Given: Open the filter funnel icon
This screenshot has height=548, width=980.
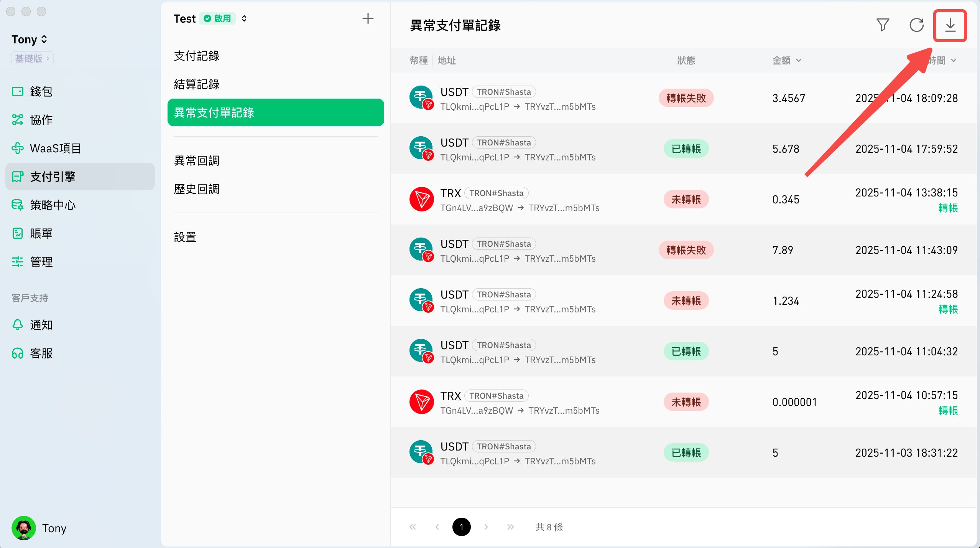Looking at the screenshot, I should pyautogui.click(x=883, y=25).
